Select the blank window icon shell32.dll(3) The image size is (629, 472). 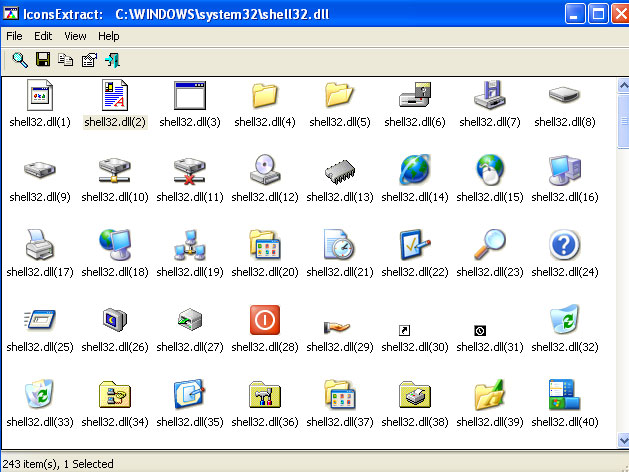190,95
